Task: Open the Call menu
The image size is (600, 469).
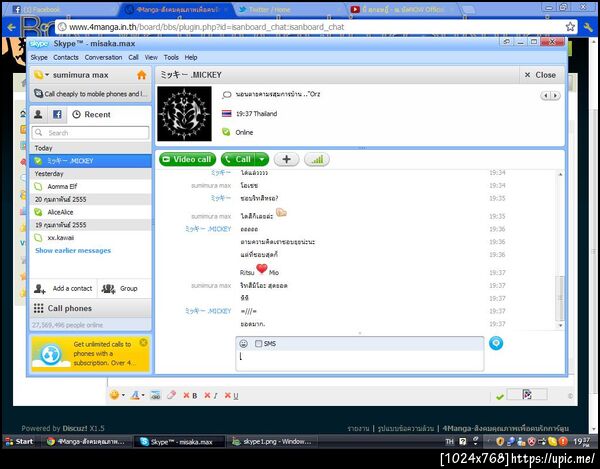Action: pos(134,57)
